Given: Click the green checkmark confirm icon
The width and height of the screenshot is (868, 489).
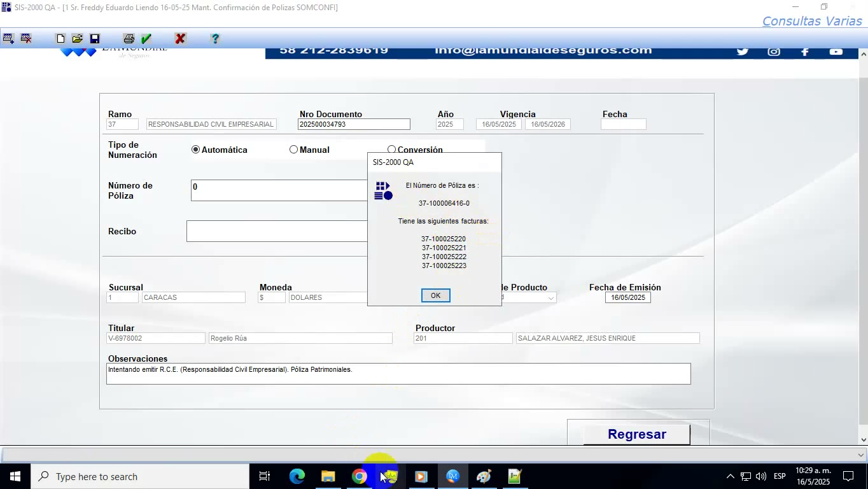Looking at the screenshot, I should (x=146, y=39).
